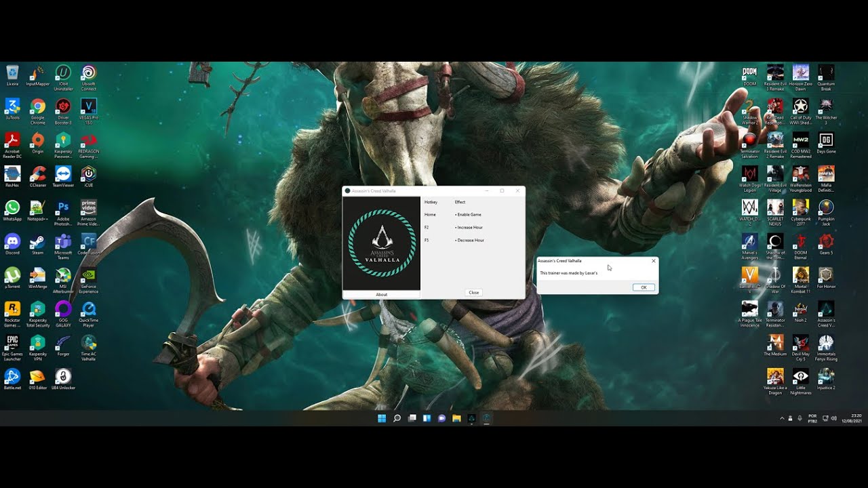Viewport: 868px width, 488px height.
Task: Select the CCleaner desktop shortcut
Action: 37,178
